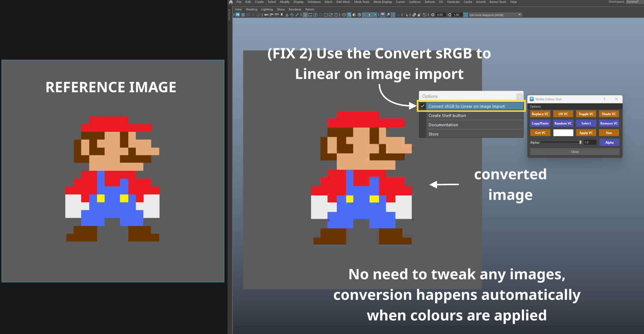Click the isolate select icon

point(406,15)
